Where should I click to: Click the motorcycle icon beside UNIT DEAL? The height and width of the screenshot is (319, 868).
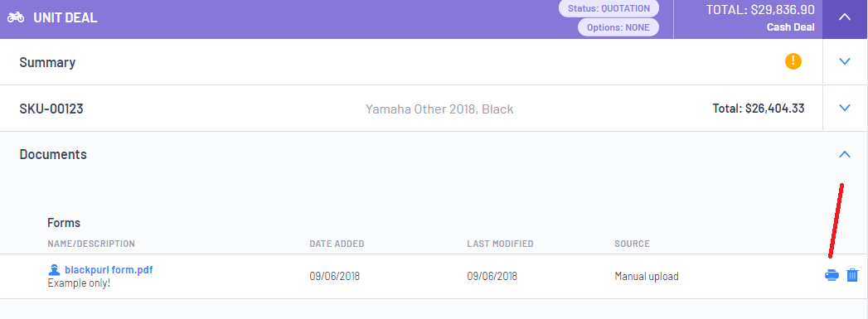(16, 17)
